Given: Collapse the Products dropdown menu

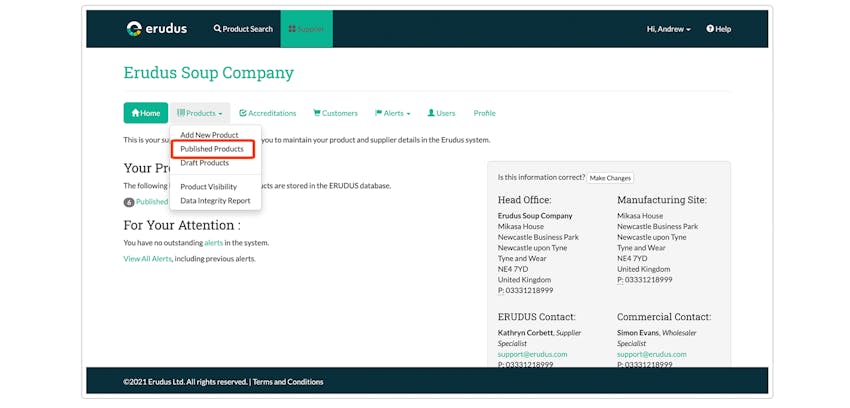Looking at the screenshot, I should tap(199, 113).
